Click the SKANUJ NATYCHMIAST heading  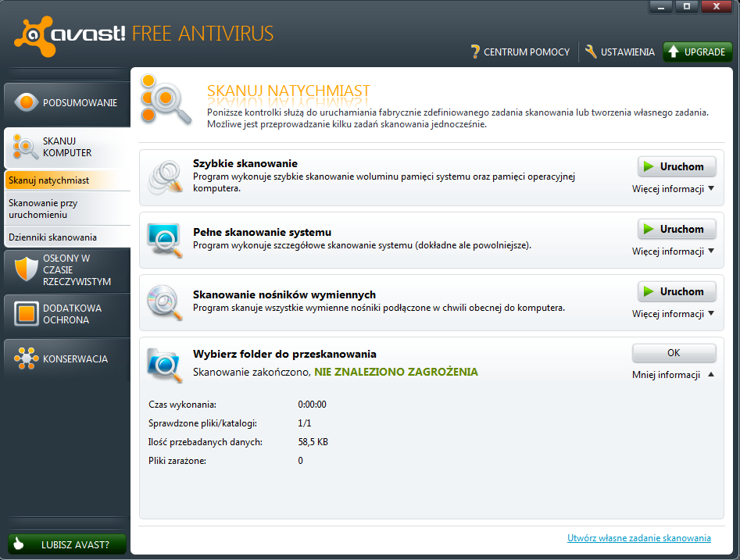(x=288, y=90)
